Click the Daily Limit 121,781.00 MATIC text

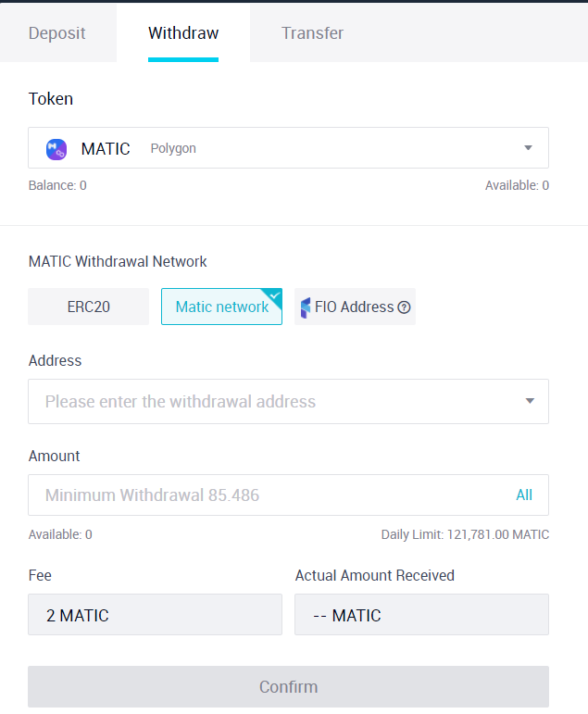465,534
